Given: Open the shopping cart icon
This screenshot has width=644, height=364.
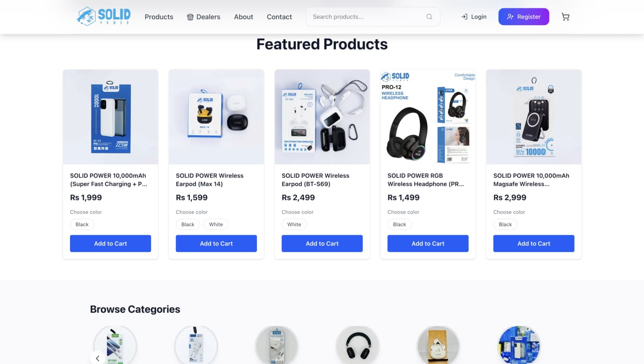Looking at the screenshot, I should tap(566, 17).
